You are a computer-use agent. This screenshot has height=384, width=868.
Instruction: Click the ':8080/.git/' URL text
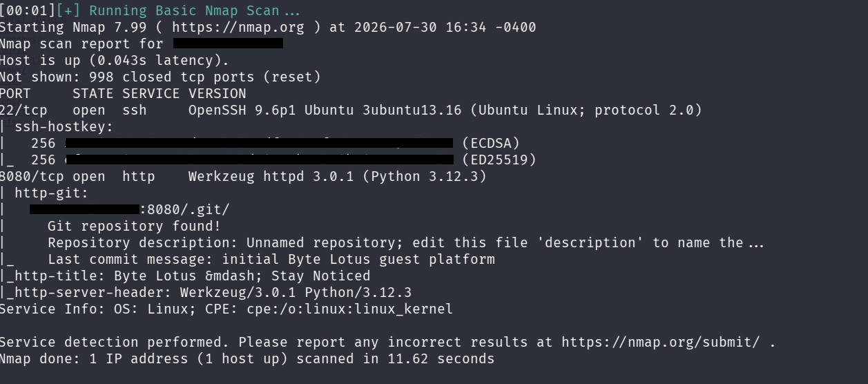point(184,210)
